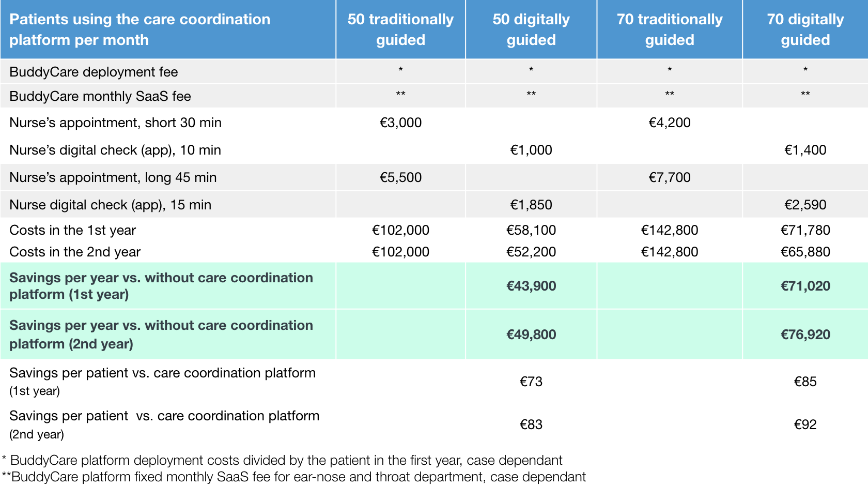
Task: Click the €58,100 first-year cost cell
Action: pos(531,230)
